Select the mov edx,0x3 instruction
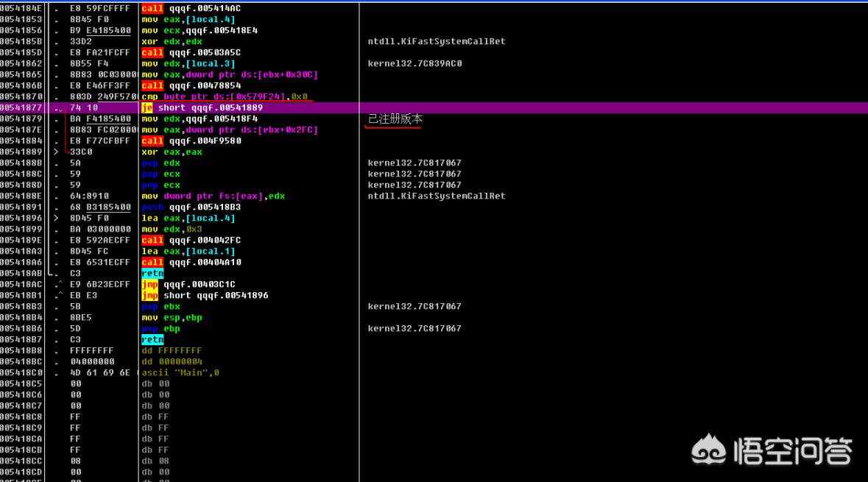The height and width of the screenshot is (482, 868). 172,230
